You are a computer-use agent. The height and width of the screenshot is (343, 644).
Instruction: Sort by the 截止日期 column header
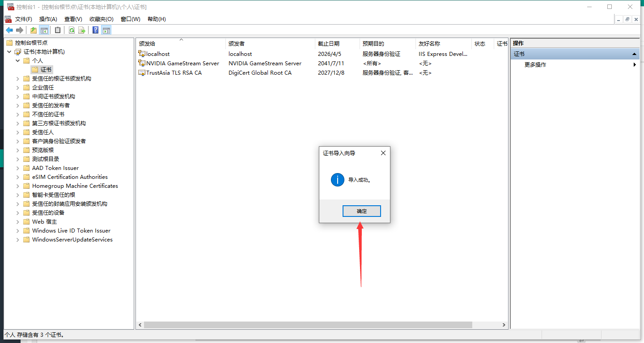click(329, 43)
